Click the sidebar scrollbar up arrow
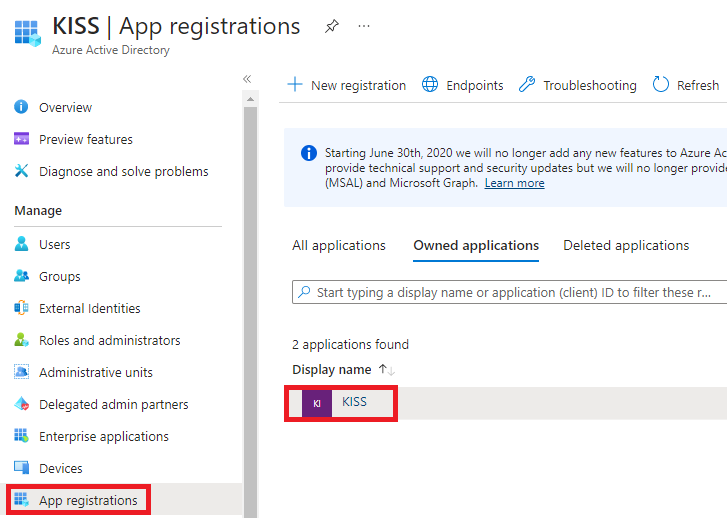727x518 pixels. (250, 99)
